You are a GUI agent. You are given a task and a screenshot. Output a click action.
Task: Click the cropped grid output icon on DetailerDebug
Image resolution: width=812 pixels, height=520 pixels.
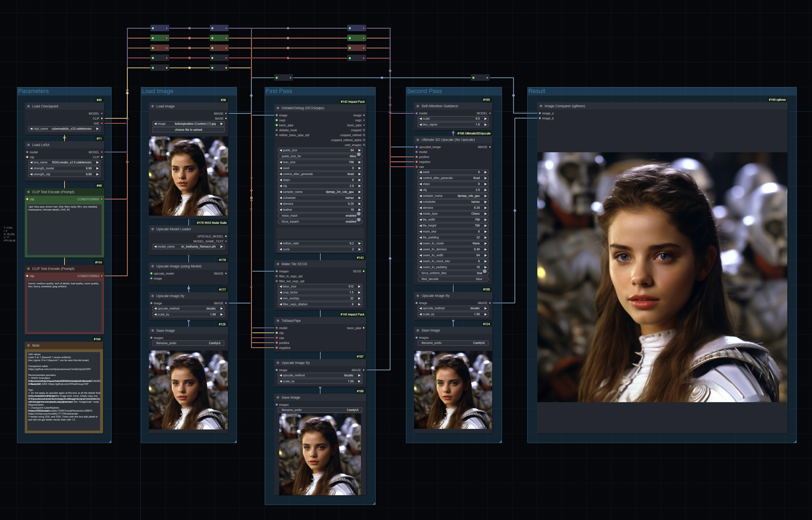click(x=364, y=130)
